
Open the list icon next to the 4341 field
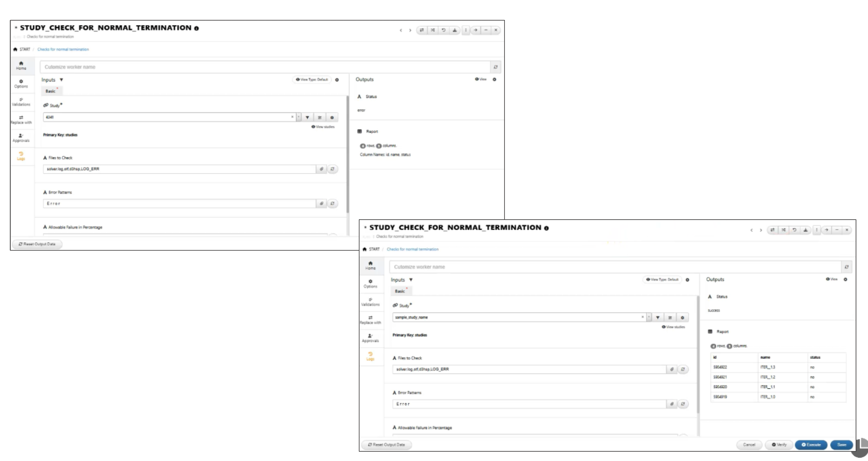click(x=319, y=118)
